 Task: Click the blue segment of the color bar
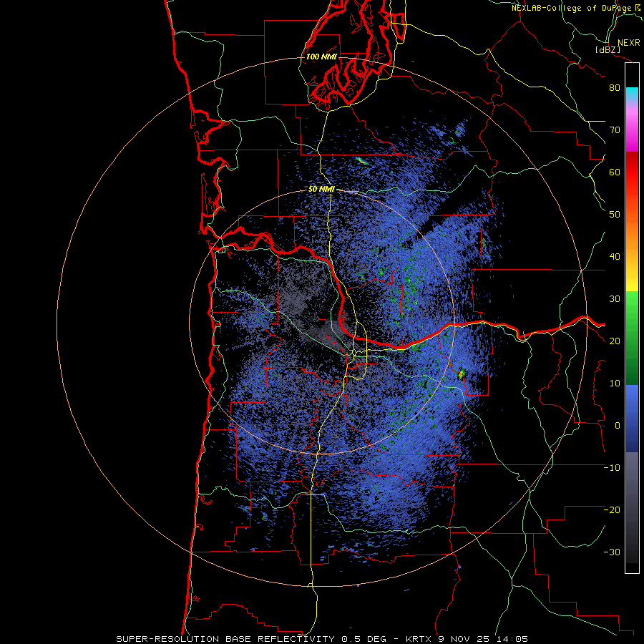click(632, 419)
